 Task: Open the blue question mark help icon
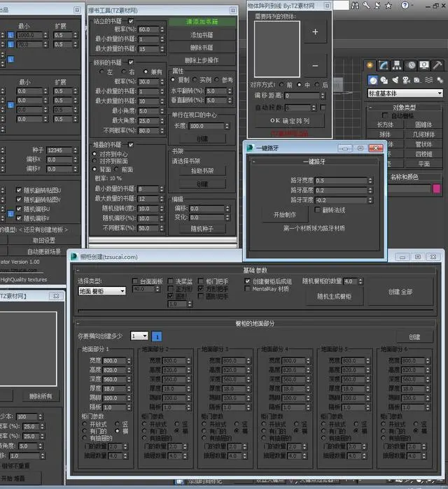(405, 6)
